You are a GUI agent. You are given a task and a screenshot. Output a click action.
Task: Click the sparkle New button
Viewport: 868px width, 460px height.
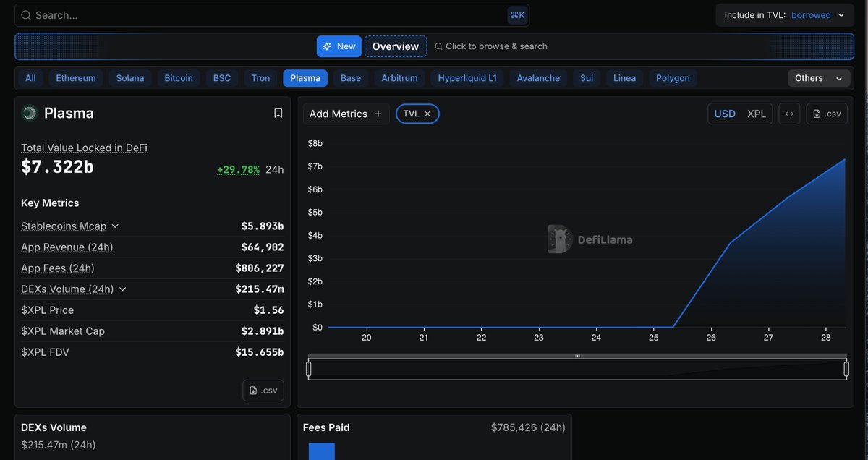(339, 46)
